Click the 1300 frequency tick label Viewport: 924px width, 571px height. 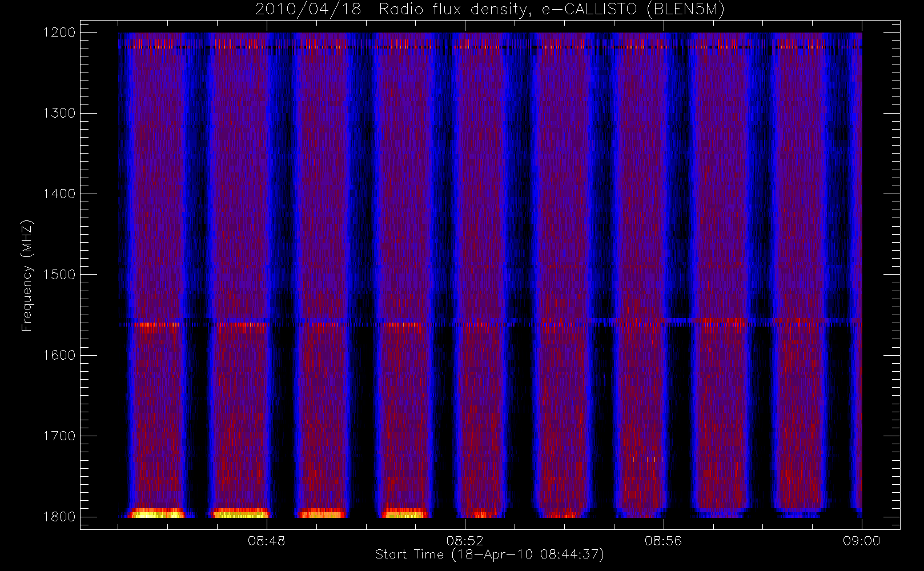click(59, 113)
